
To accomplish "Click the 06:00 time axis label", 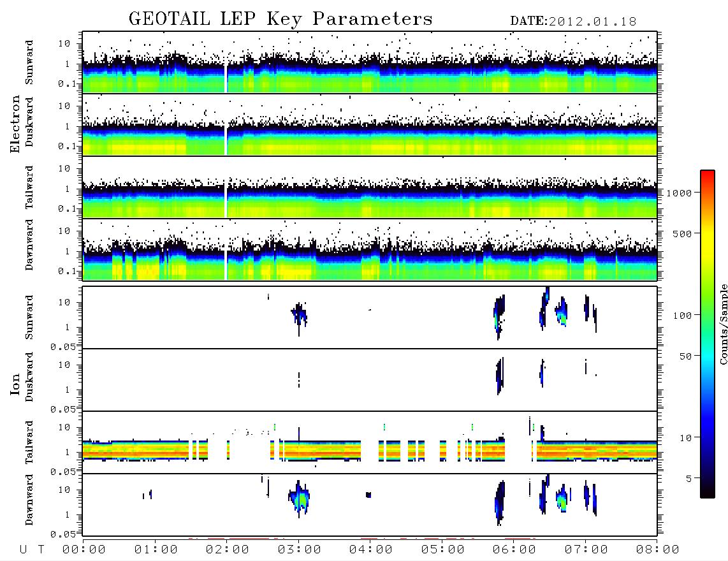I will pyautogui.click(x=514, y=550).
